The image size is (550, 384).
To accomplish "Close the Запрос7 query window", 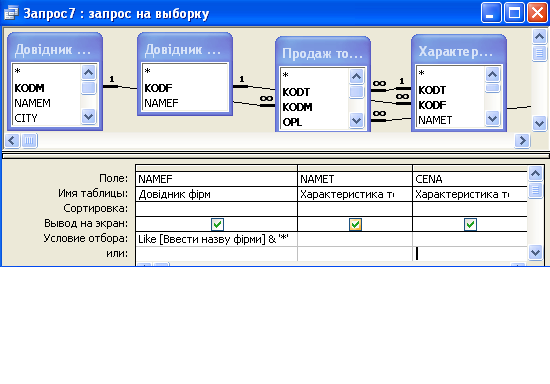I will click(x=537, y=13).
